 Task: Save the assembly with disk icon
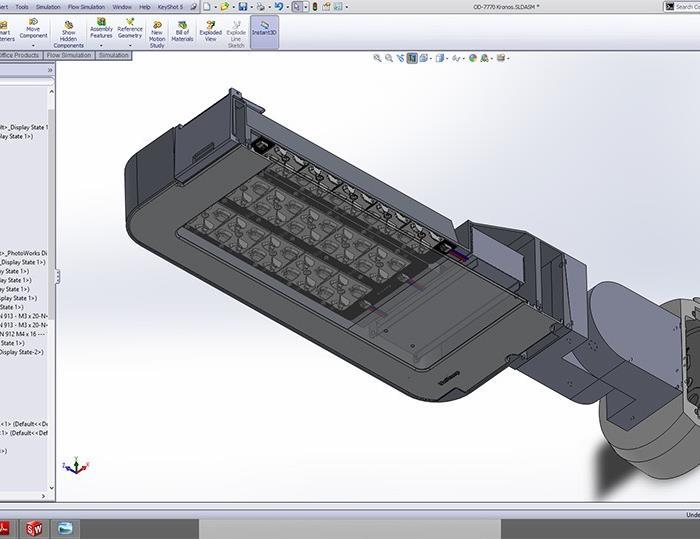(242, 7)
